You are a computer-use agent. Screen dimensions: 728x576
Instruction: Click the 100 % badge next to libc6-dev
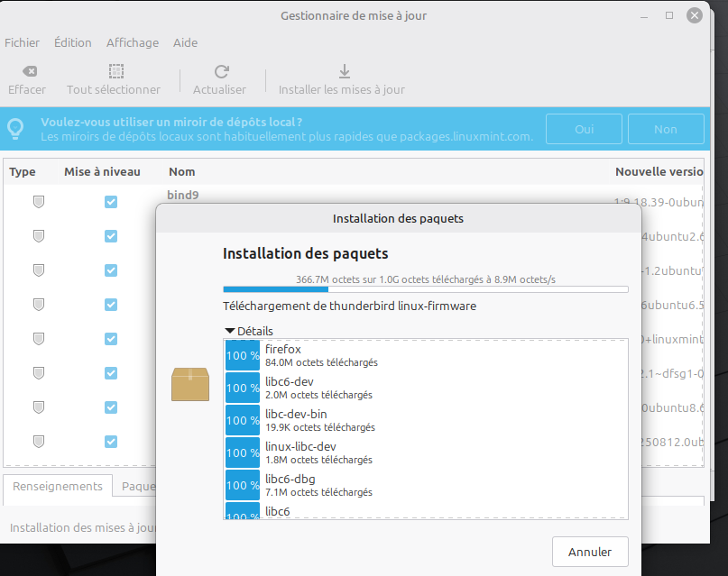243,388
